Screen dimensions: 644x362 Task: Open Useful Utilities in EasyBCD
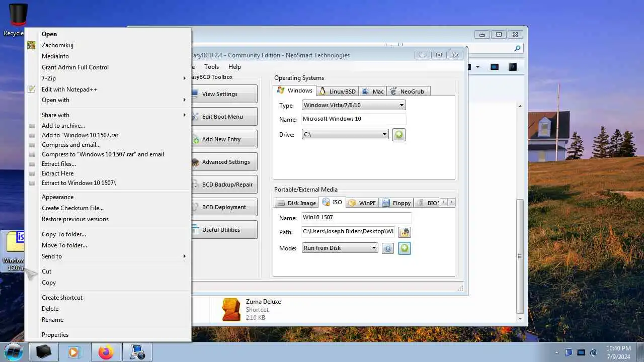point(224,230)
